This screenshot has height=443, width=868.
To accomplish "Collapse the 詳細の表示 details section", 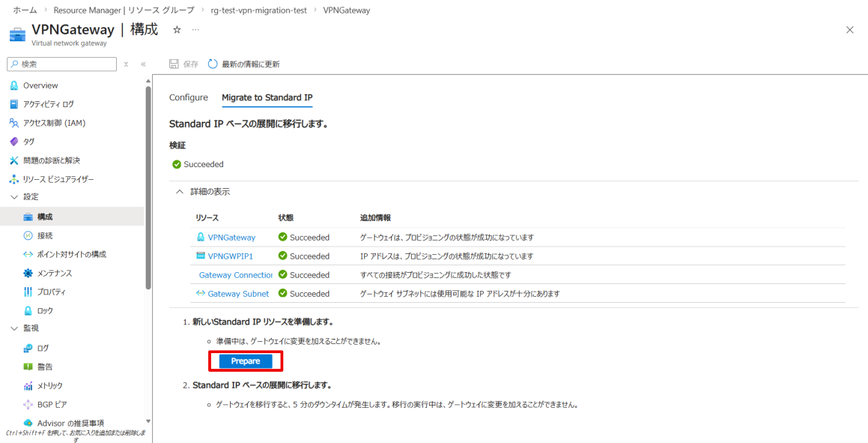I will [x=179, y=192].
